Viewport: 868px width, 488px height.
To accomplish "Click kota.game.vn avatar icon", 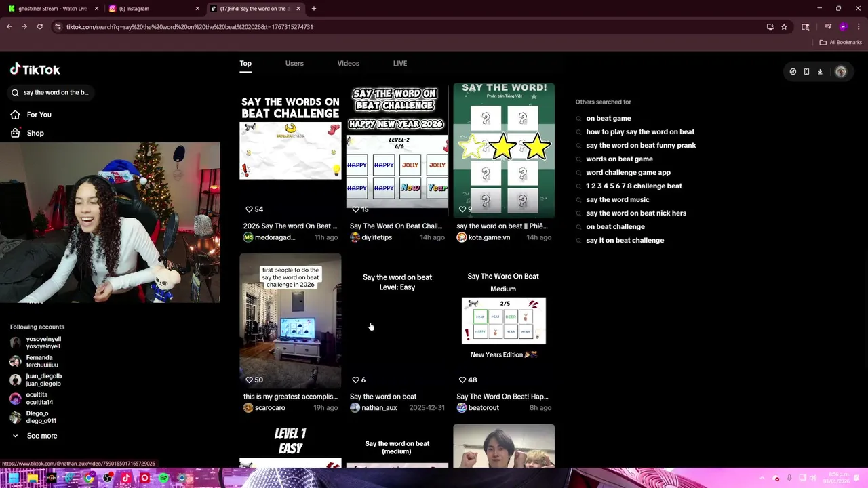I will tap(462, 237).
